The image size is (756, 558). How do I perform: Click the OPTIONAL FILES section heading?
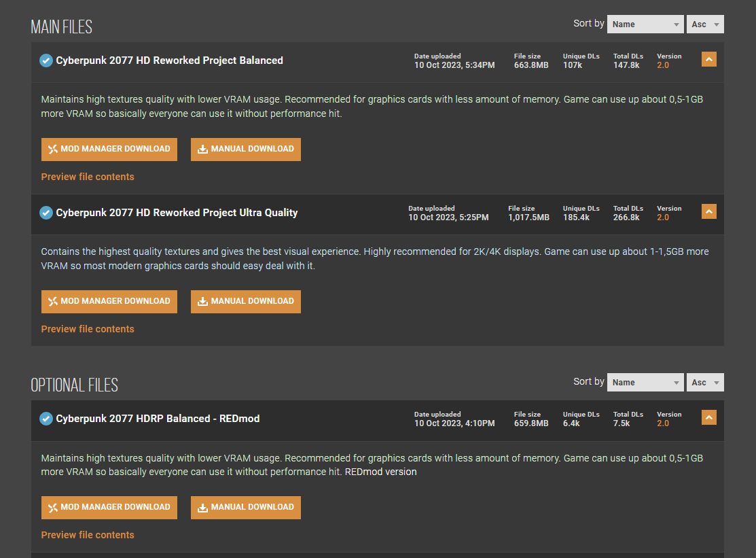[74, 385]
